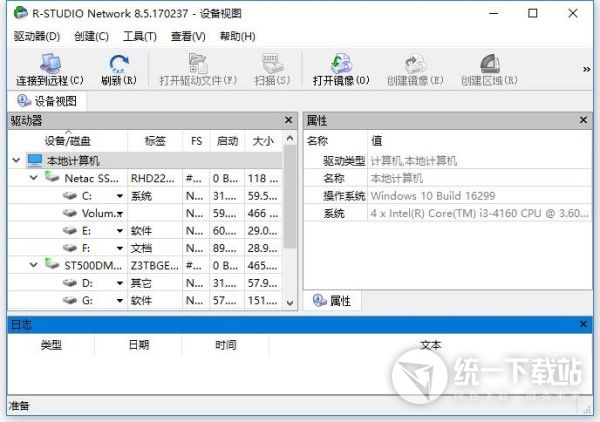
Task: Click the R-STUDIO app icon in title bar
Action: point(20,13)
